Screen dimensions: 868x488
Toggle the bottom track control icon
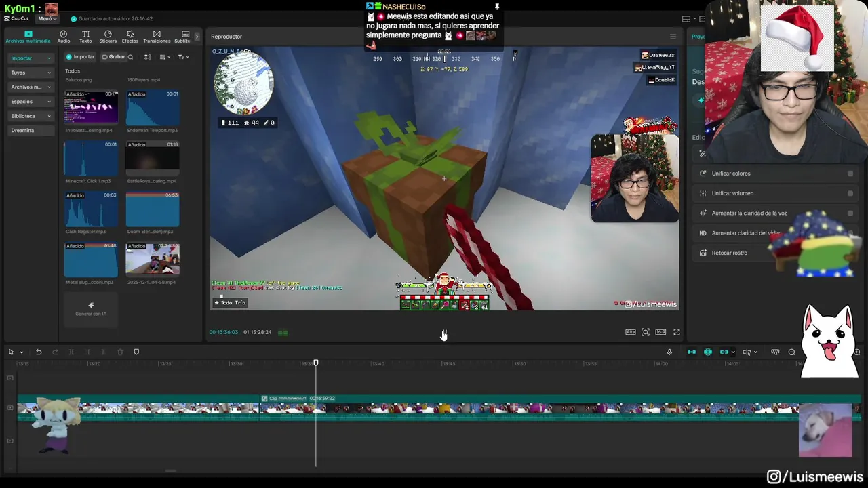10,441
